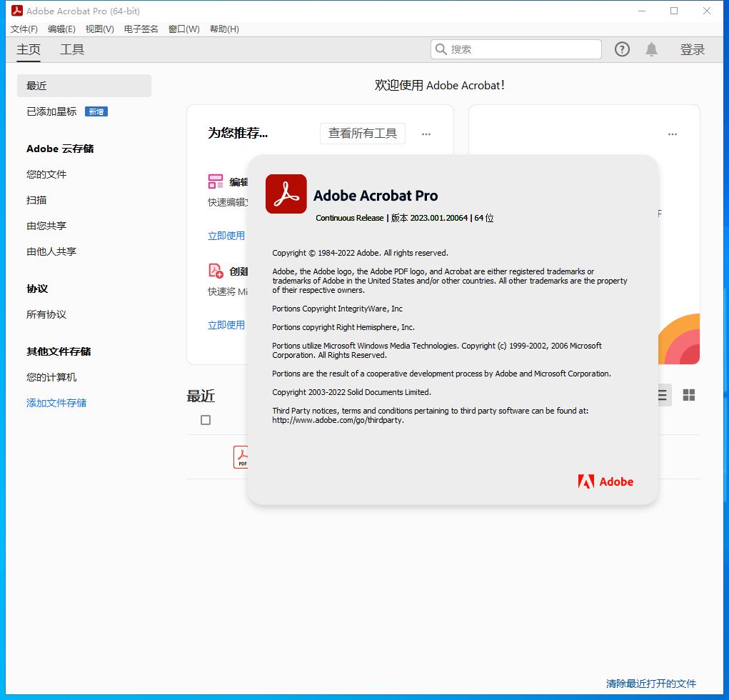
Task: Click the Acrobat icon in the title bar
Action: point(16,11)
